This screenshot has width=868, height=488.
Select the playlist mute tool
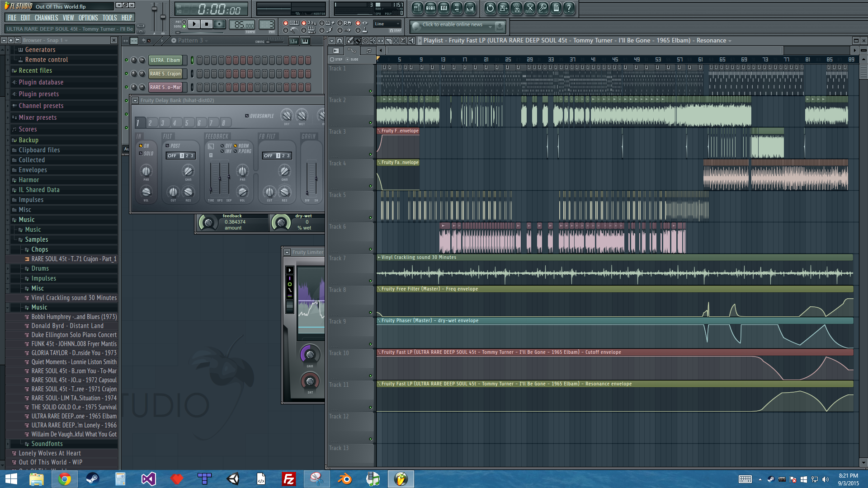click(x=373, y=41)
